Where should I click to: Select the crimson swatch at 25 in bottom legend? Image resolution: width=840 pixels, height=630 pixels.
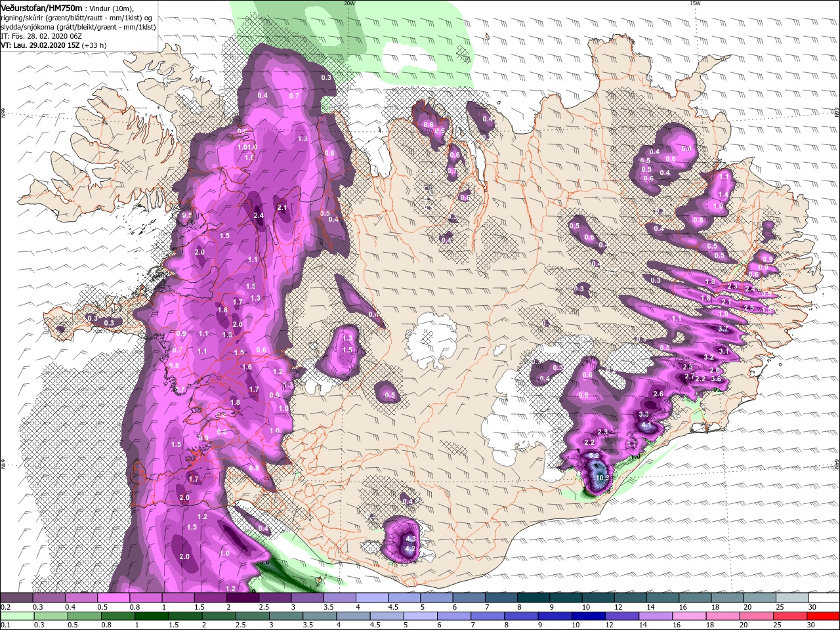pos(790,616)
